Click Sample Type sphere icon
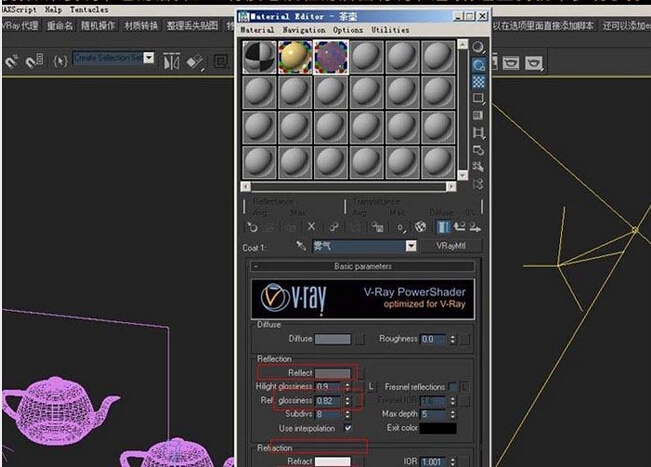The image size is (651, 467). click(x=478, y=48)
